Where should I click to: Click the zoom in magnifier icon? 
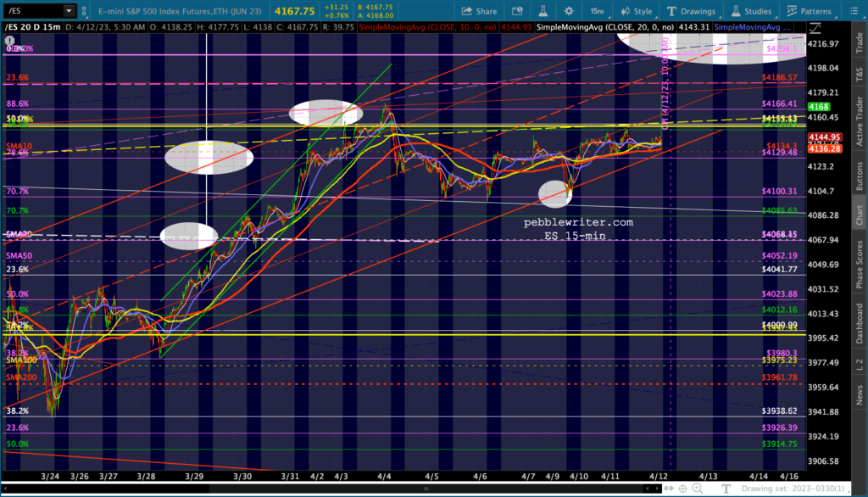pos(696,489)
